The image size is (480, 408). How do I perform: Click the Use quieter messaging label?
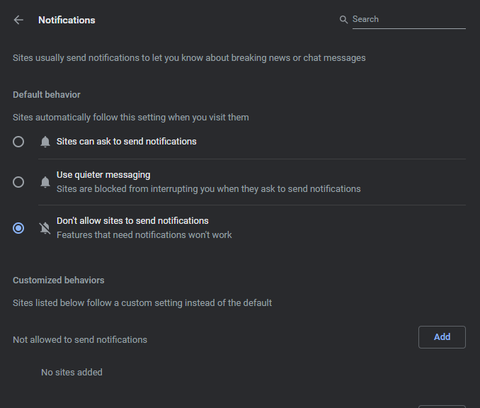click(x=103, y=175)
